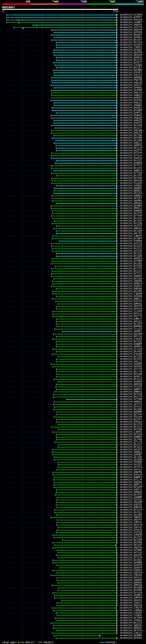Open hit UniRef100_C6SV75
Image resolution: width=146 pixels, height=644 pixels.
[131, 27]
